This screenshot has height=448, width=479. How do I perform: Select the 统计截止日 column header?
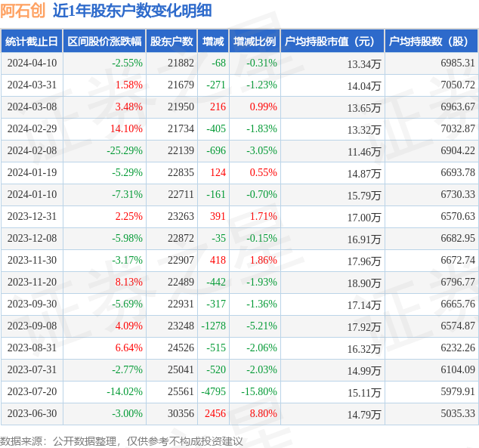[x=32, y=42]
